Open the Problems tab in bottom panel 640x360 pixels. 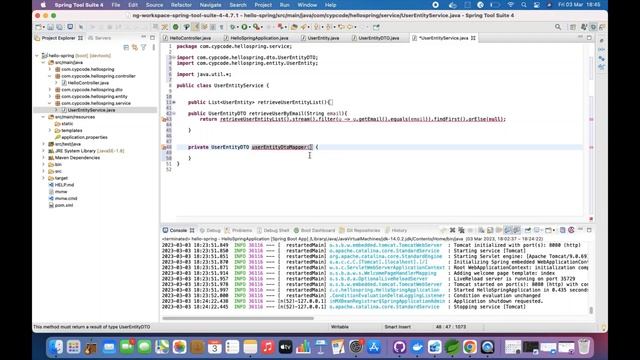(x=238, y=230)
